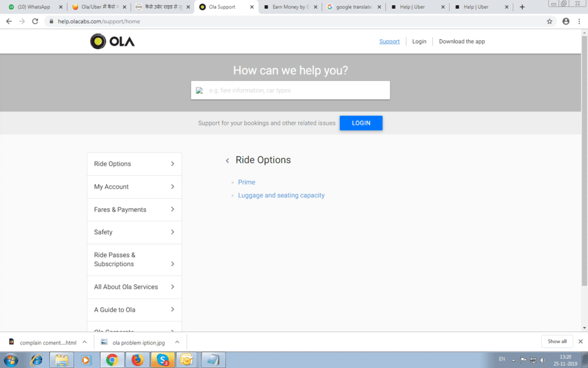The width and height of the screenshot is (588, 368).
Task: Open options arrow for complain coment html download
Action: tap(84, 342)
